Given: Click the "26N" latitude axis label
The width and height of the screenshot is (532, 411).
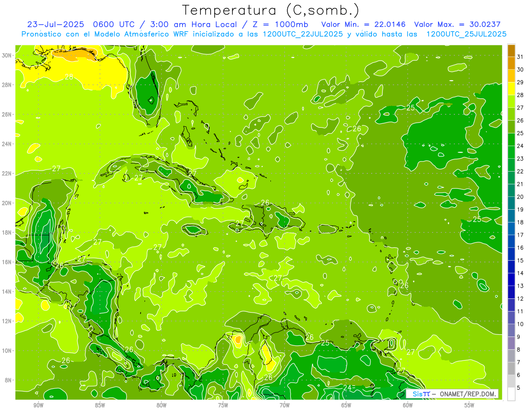Looking at the screenshot, I should pos(7,114).
